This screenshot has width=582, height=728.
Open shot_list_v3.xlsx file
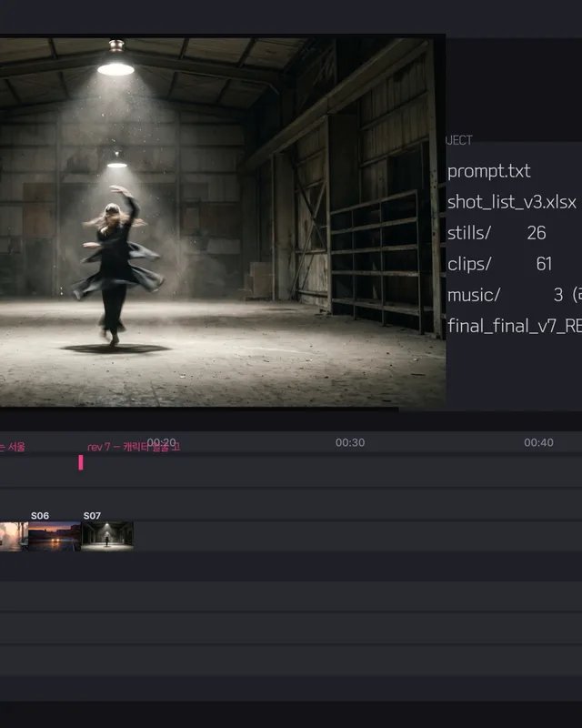[511, 202]
